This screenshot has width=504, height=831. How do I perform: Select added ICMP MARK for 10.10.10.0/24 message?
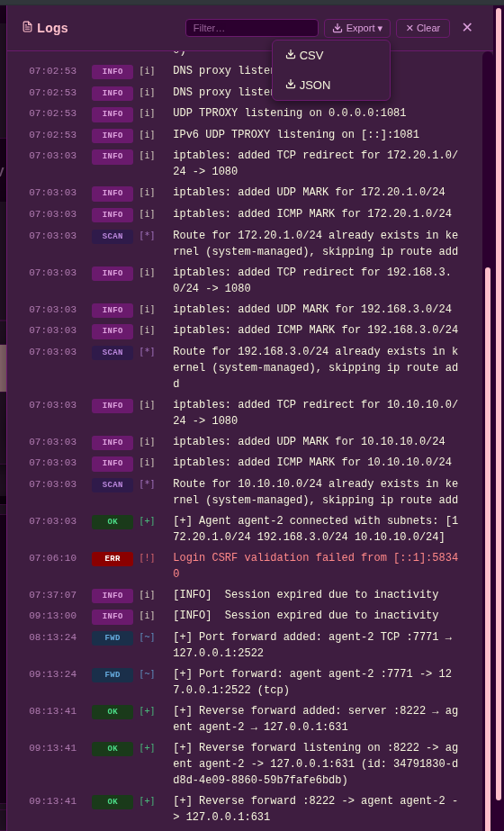point(312,463)
